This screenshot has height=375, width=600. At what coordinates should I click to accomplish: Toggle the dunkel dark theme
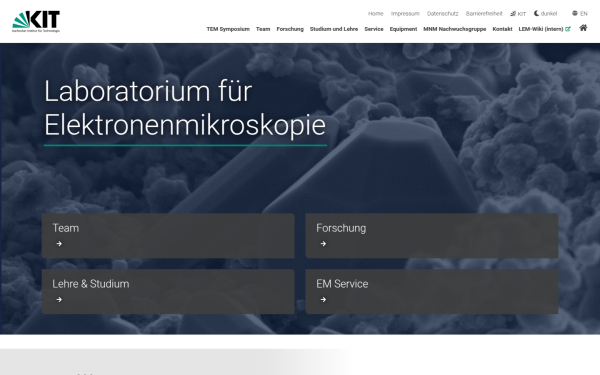point(546,14)
